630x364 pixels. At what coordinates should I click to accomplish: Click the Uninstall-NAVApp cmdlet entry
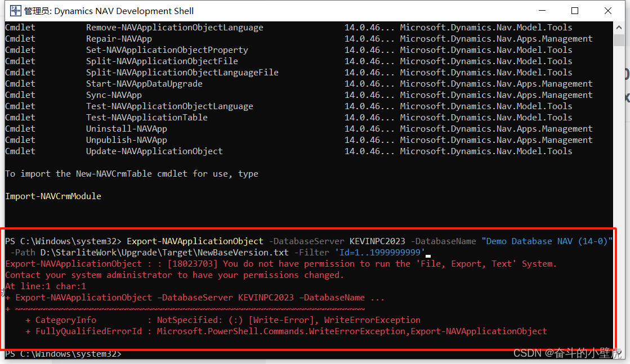pos(126,128)
